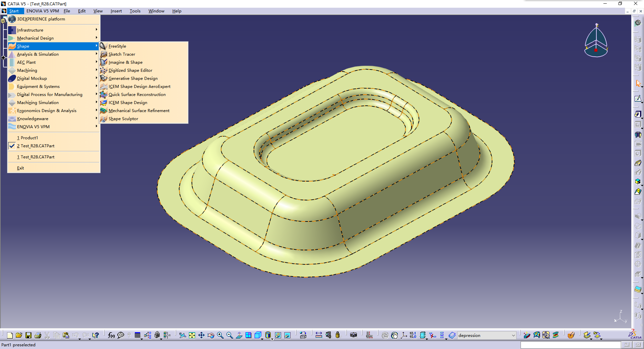Select the Pan arrows tool
The width and height of the screenshot is (644, 349).
(201, 335)
